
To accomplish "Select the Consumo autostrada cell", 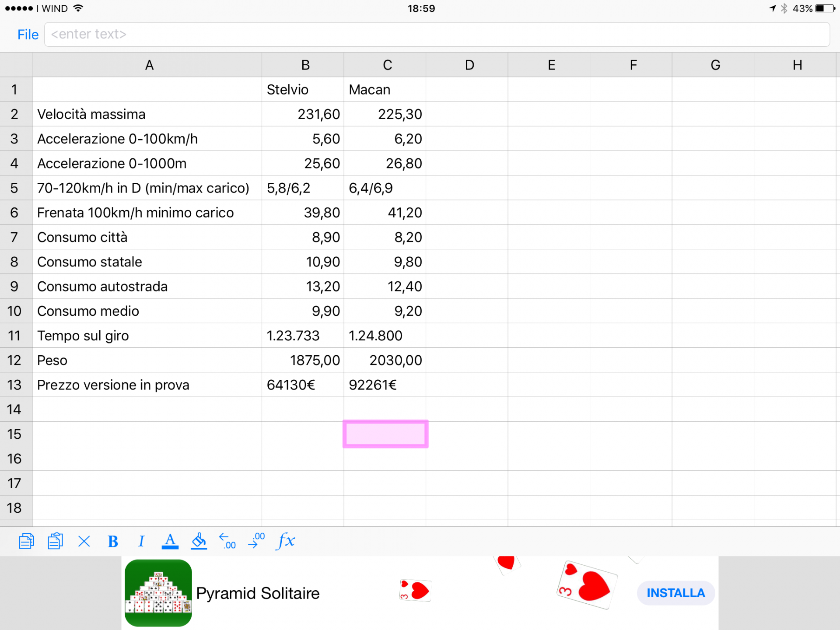I will coord(147,287).
